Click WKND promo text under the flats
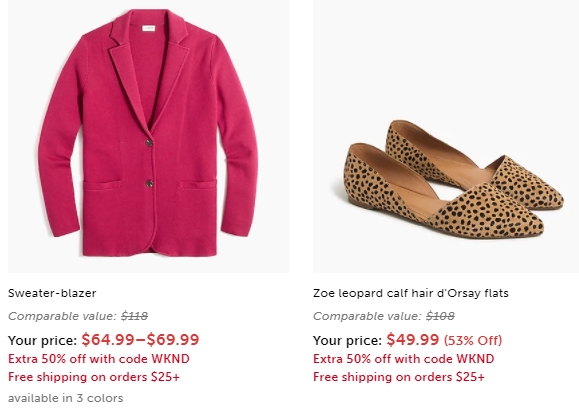 [404, 359]
